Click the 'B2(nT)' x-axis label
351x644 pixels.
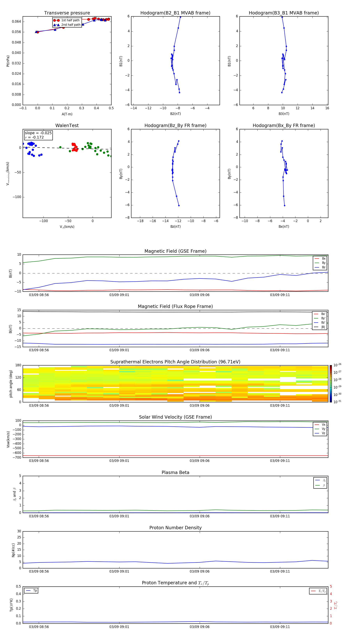tap(175, 114)
